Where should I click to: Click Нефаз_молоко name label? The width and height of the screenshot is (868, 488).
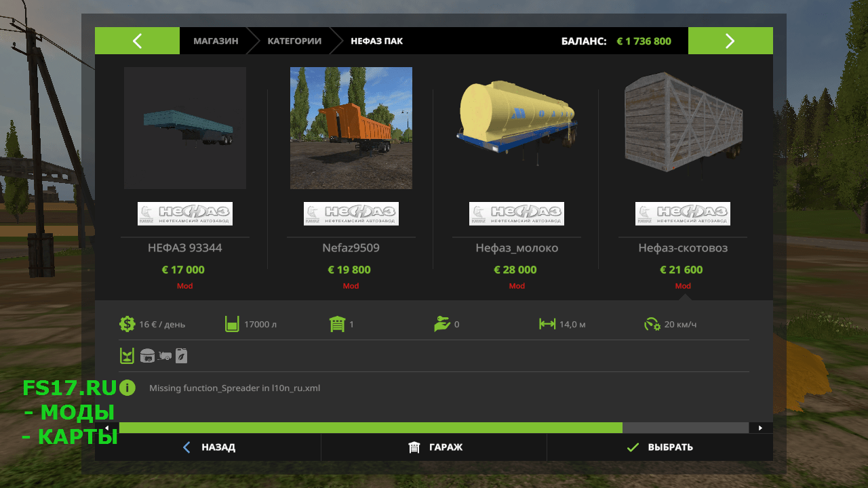point(517,248)
